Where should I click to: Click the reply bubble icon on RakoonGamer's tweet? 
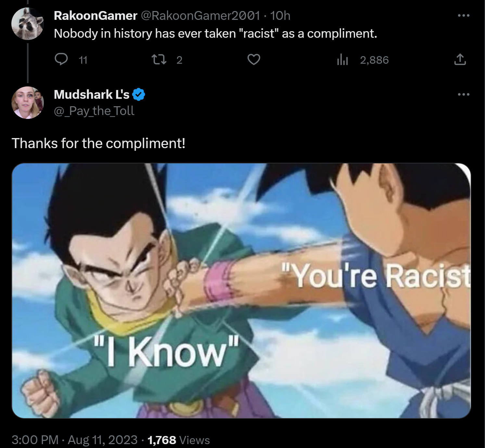pos(61,59)
